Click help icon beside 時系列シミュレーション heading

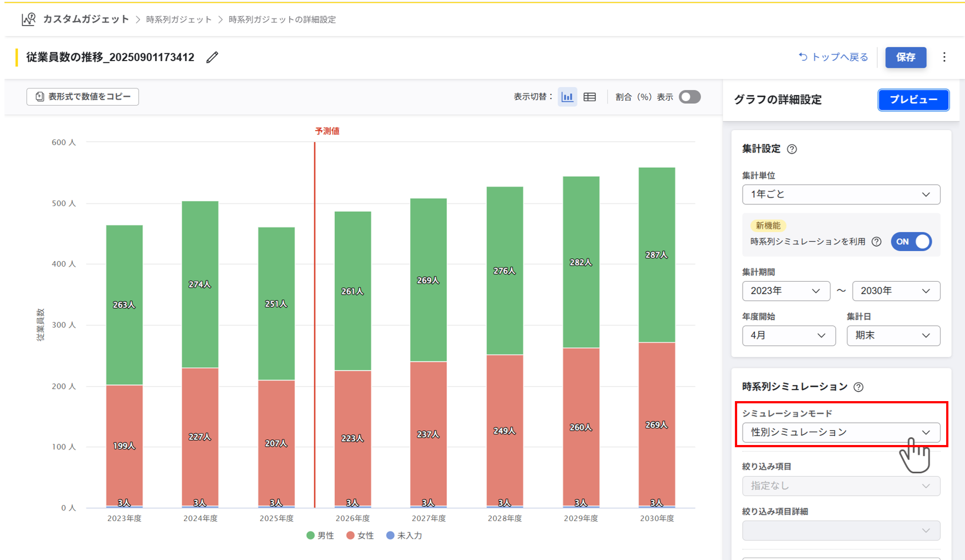[x=858, y=387]
